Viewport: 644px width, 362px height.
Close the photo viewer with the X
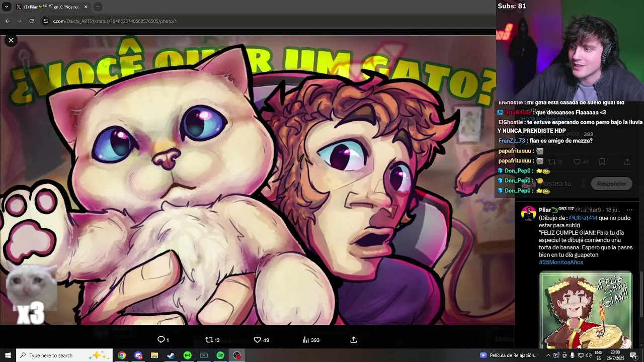(11, 40)
